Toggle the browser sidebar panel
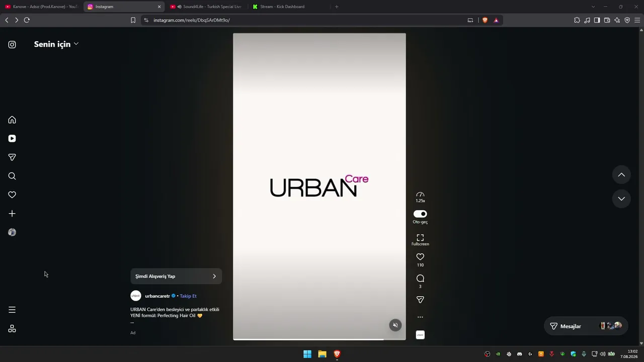 pyautogui.click(x=597, y=20)
